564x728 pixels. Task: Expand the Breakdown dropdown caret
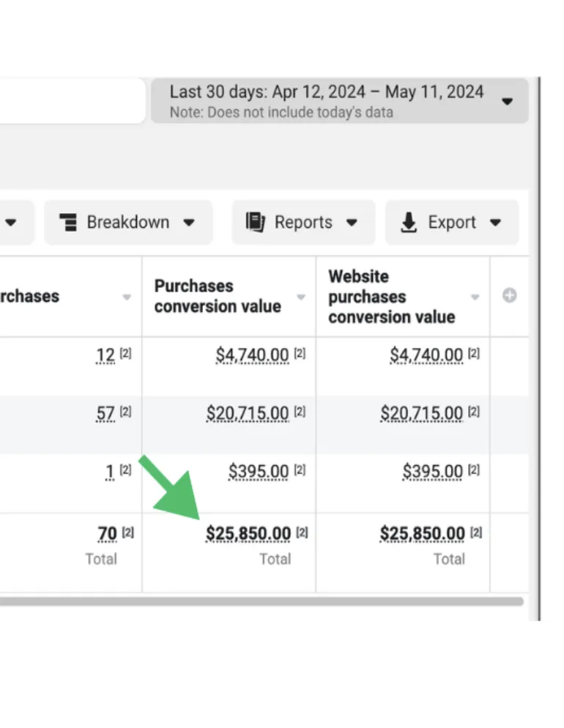pyautogui.click(x=189, y=223)
